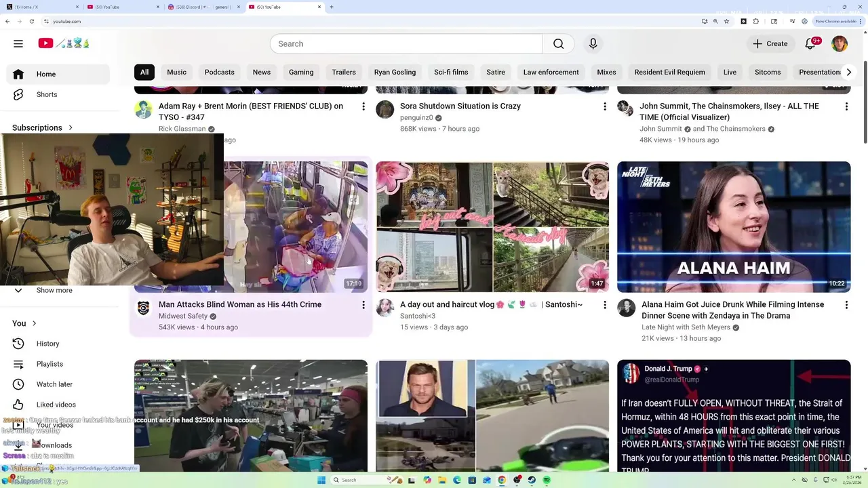Click Midwest Safety channel avatar
Viewport: 868px width, 488px height.
[x=143, y=308]
